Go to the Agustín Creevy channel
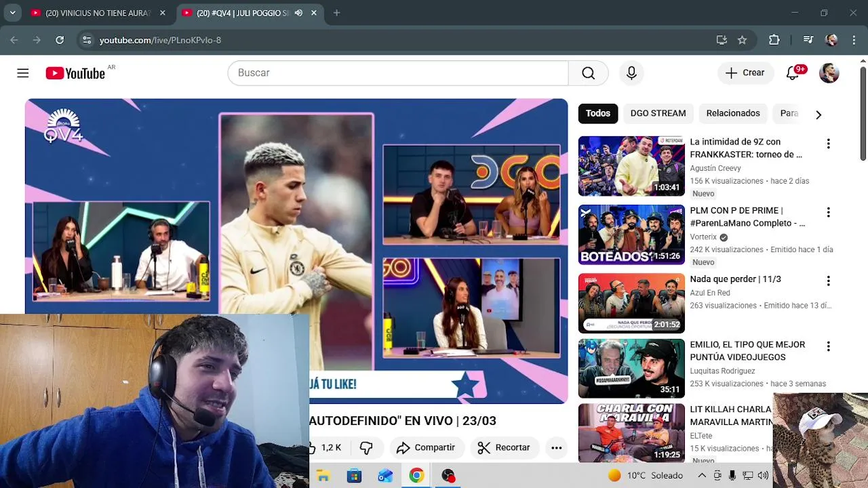868x488 pixels. click(x=715, y=168)
